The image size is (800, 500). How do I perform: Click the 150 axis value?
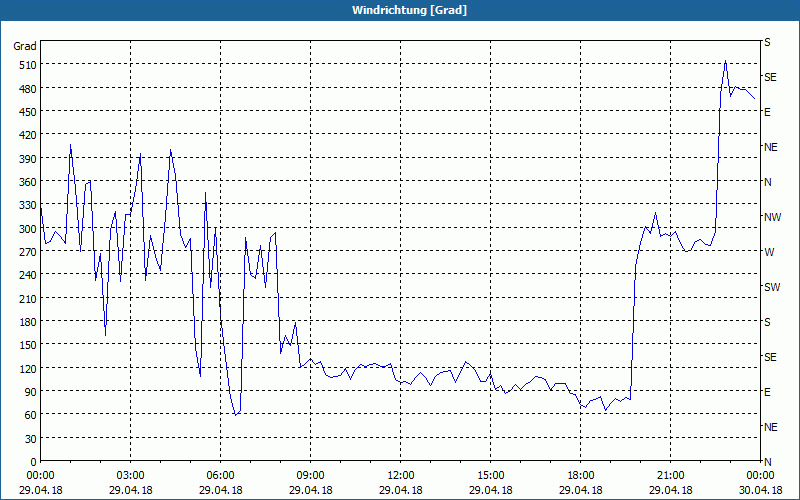click(28, 345)
